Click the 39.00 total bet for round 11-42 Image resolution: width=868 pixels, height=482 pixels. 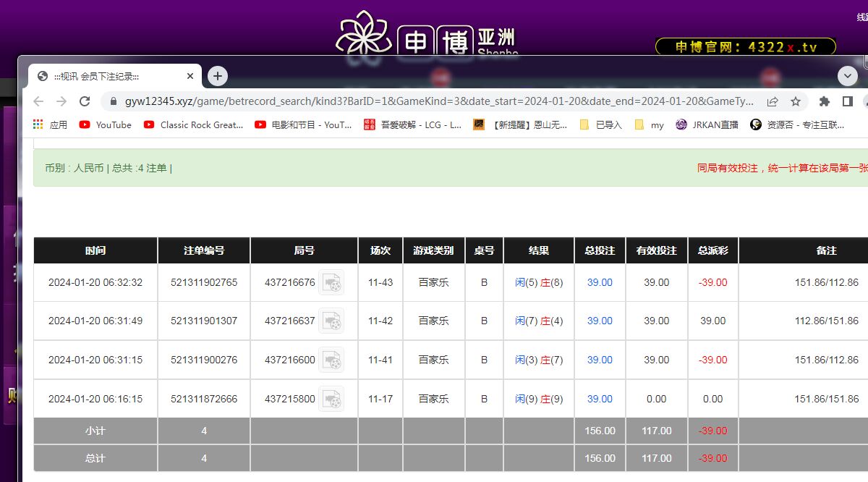point(600,321)
